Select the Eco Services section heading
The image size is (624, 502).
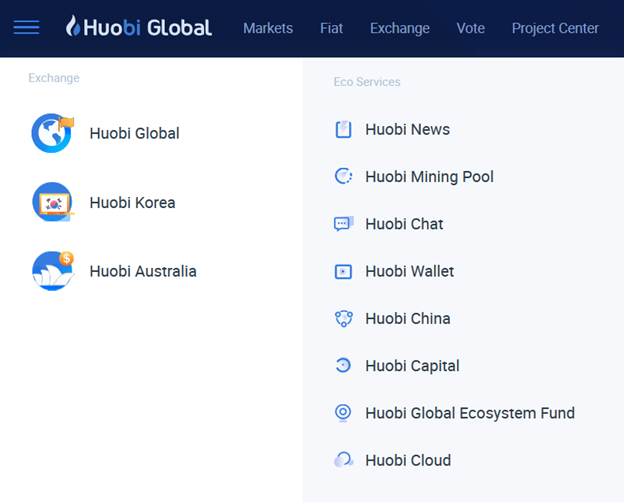point(367,82)
